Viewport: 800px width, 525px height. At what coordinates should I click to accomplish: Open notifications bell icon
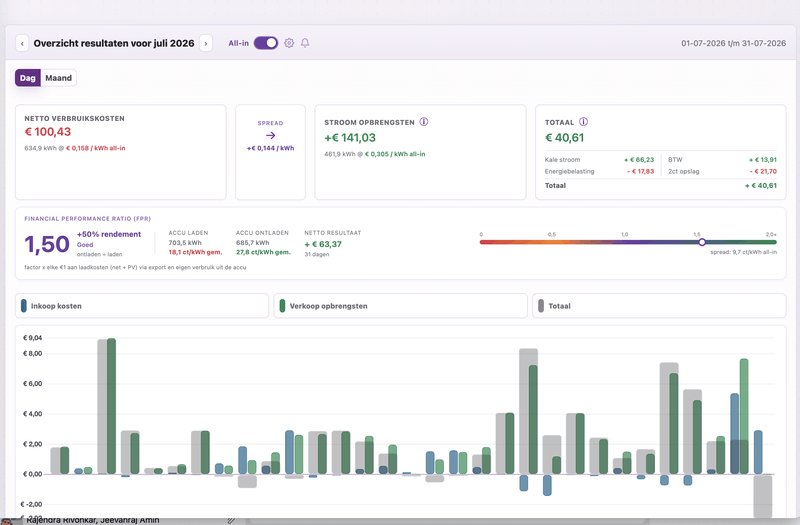coord(305,43)
